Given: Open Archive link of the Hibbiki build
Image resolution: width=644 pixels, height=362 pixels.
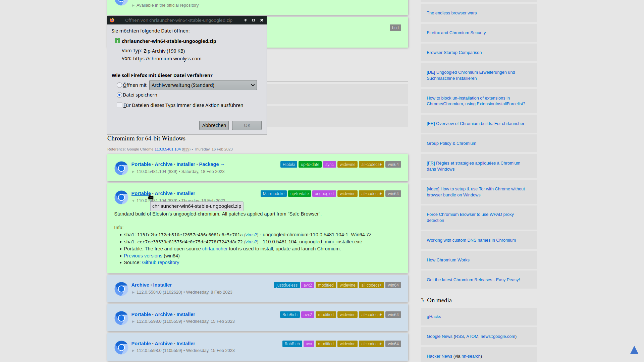Looking at the screenshot, I should tap(164, 164).
